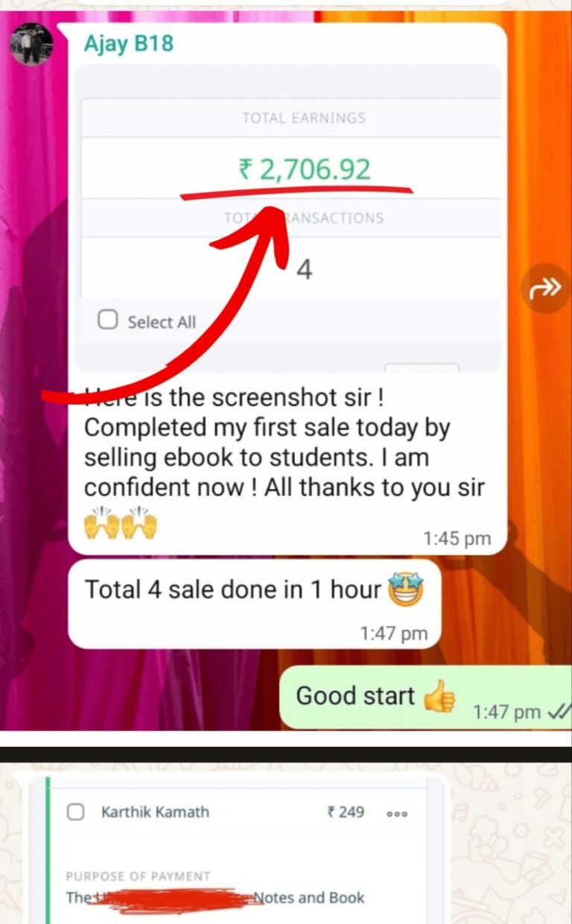Tap the ₹ 249 payment amount
This screenshot has height=924, width=572.
click(x=346, y=811)
